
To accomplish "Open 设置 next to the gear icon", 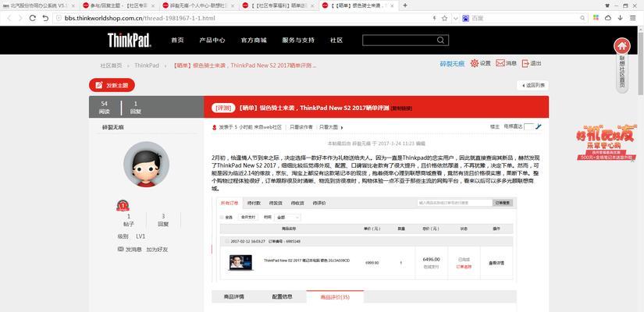I will pyautogui.click(x=486, y=64).
